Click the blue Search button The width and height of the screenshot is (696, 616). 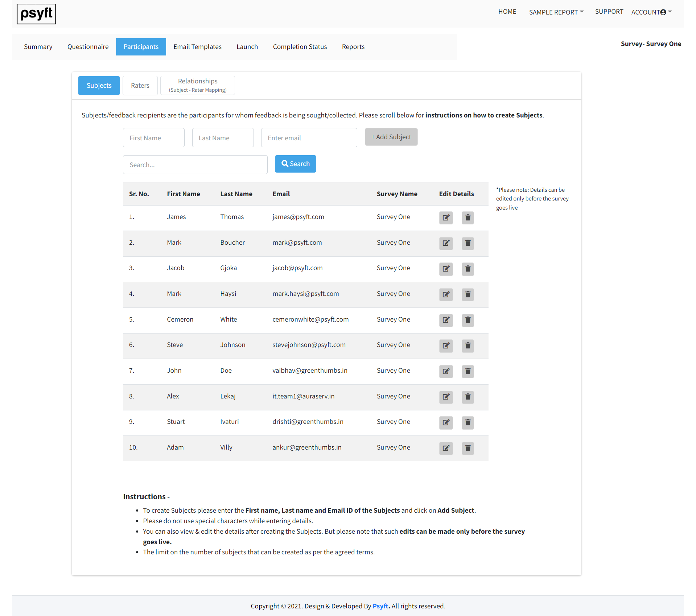click(x=295, y=164)
